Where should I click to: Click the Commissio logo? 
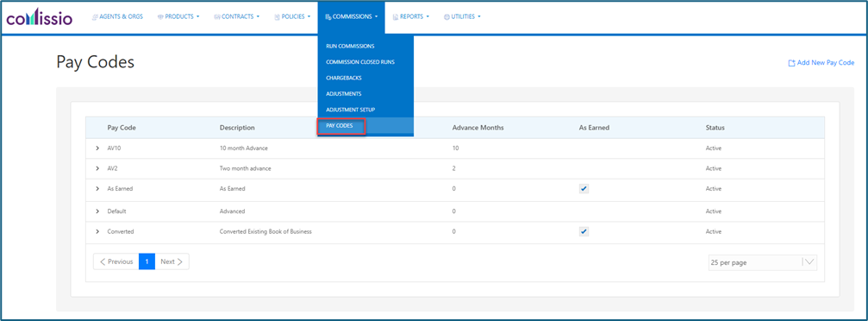pos(40,18)
